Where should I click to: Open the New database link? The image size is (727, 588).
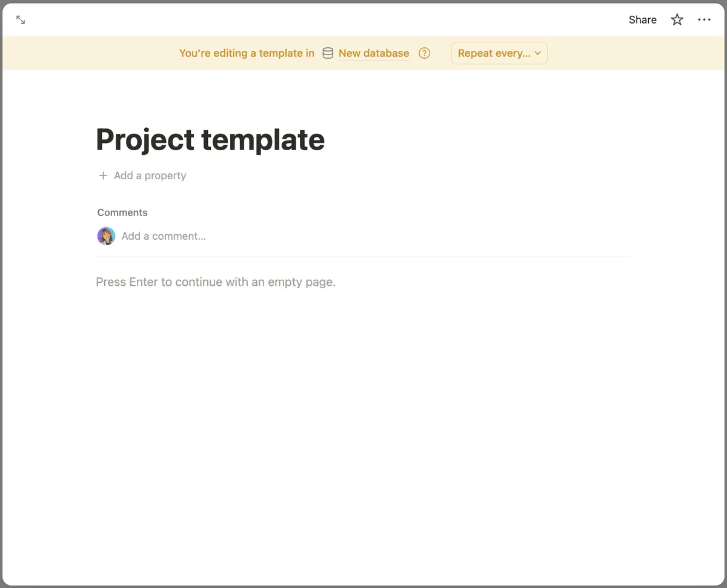tap(374, 53)
